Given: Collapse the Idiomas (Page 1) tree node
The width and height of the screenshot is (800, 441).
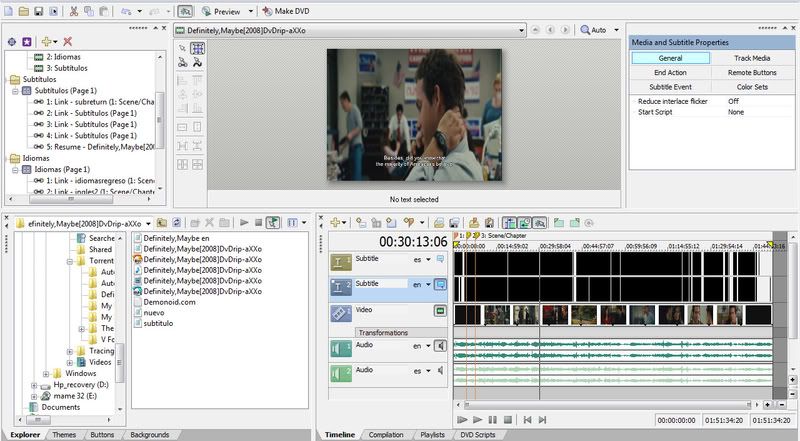Looking at the screenshot, I should point(15,169).
